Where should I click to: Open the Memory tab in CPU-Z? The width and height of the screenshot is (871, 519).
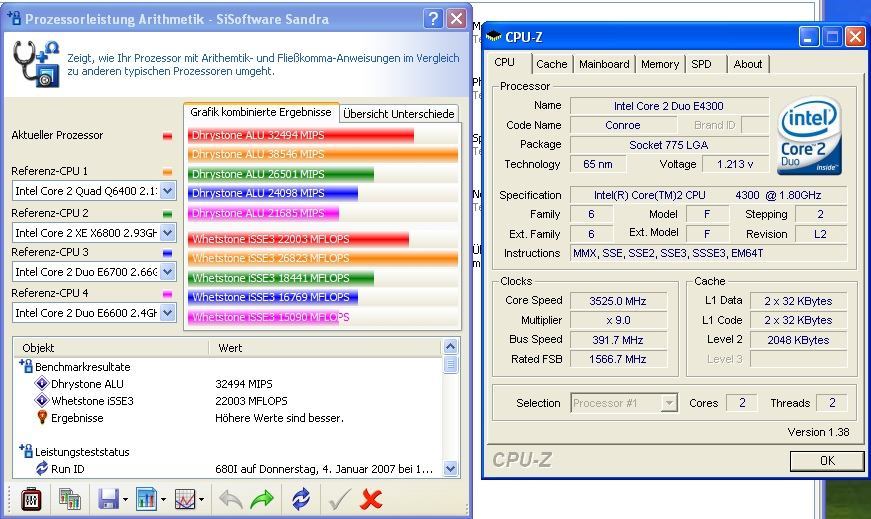coord(660,64)
